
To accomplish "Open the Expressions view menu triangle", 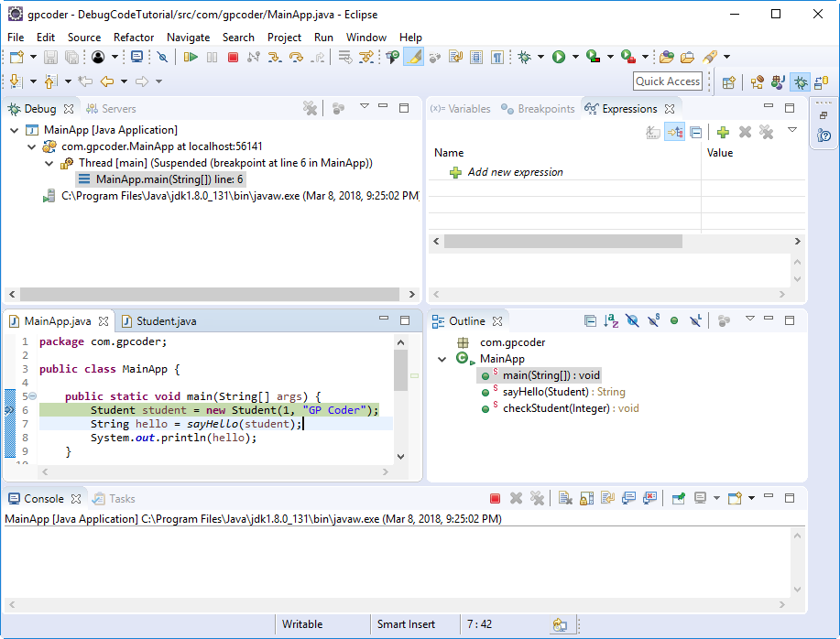I will point(792,129).
